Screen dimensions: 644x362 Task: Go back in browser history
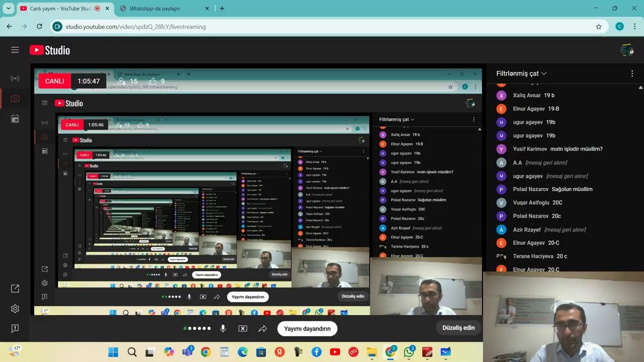10,27
